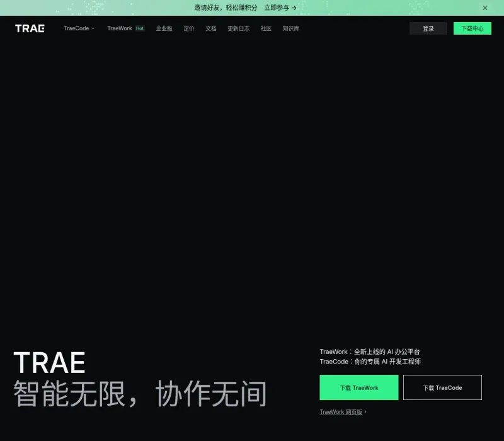Click the 智能无限，协作无间 tagline

140,393
